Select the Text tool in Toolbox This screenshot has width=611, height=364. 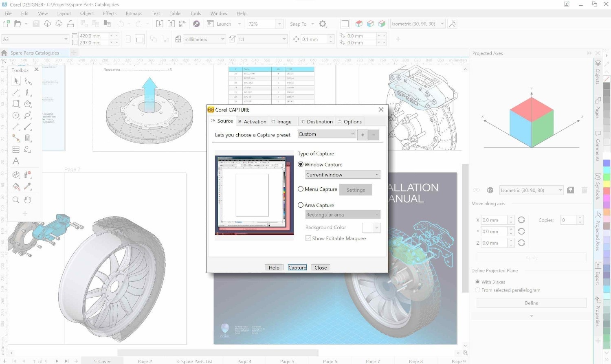[x=16, y=161]
